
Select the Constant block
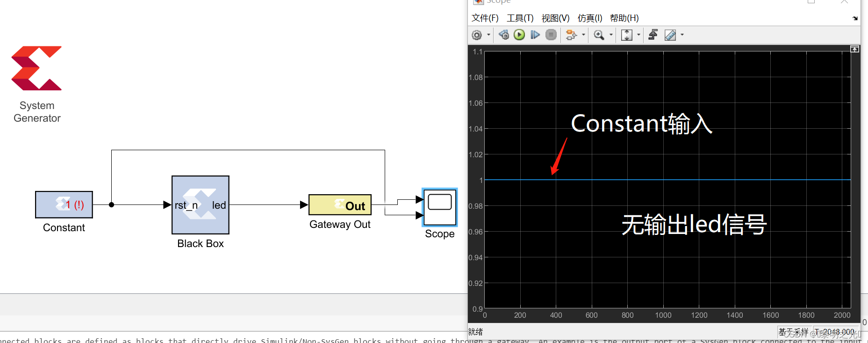click(x=64, y=204)
